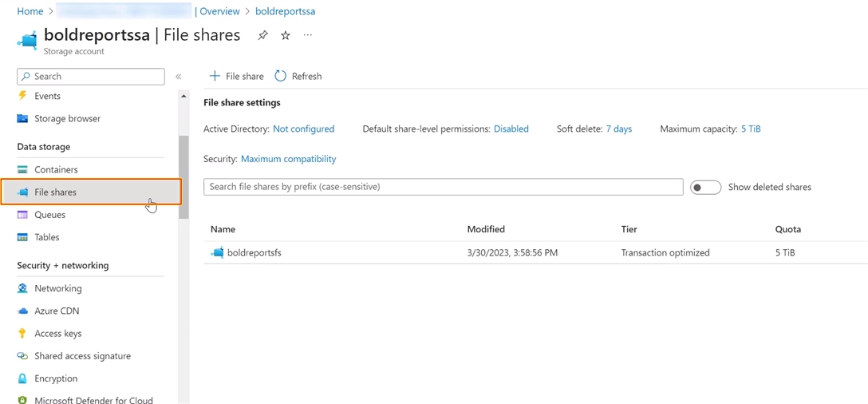The image size is (868, 404).
Task: Click the Shared access signature link icon
Action: coord(22,356)
